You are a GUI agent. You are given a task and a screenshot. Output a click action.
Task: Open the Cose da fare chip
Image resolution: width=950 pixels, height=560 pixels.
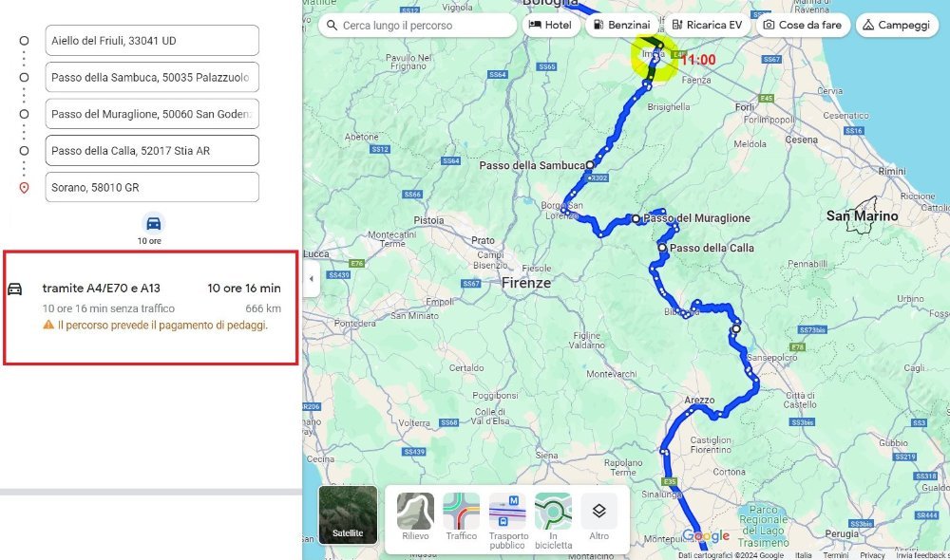[x=803, y=25]
